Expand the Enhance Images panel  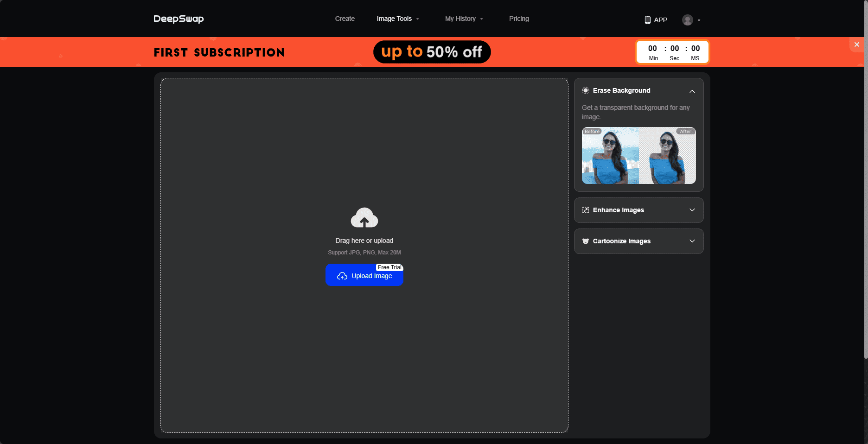pos(692,210)
